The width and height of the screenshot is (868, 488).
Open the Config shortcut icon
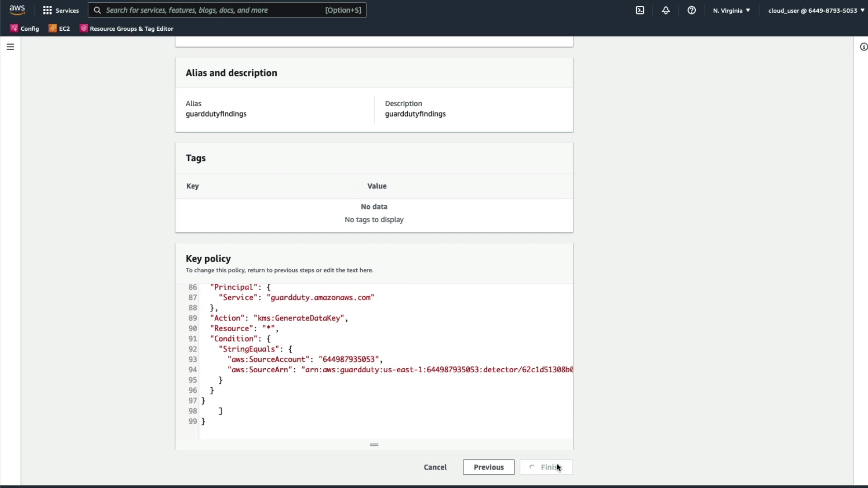point(25,28)
